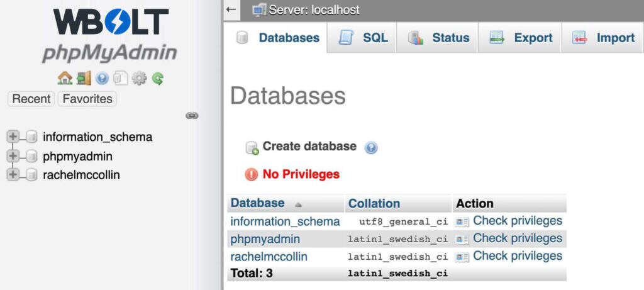Sort by the Database column header

258,203
